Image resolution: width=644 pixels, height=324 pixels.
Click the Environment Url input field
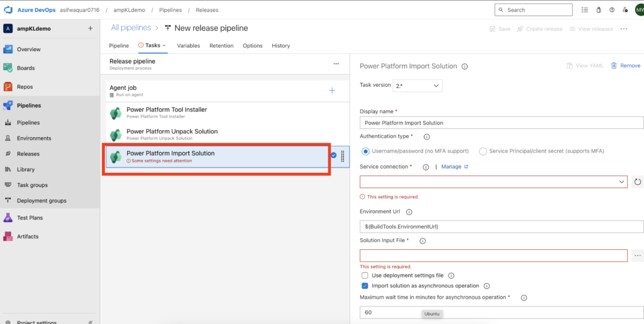501,226
